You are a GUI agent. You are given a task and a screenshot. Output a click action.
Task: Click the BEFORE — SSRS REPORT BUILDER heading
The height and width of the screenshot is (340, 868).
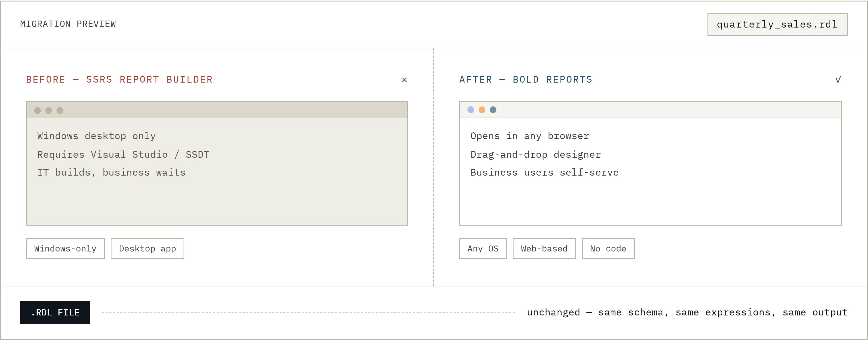tap(120, 80)
